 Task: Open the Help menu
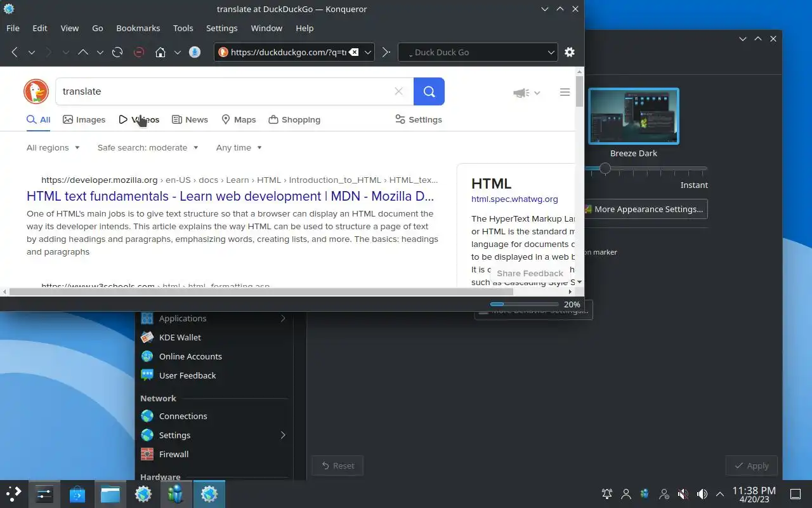click(x=304, y=28)
